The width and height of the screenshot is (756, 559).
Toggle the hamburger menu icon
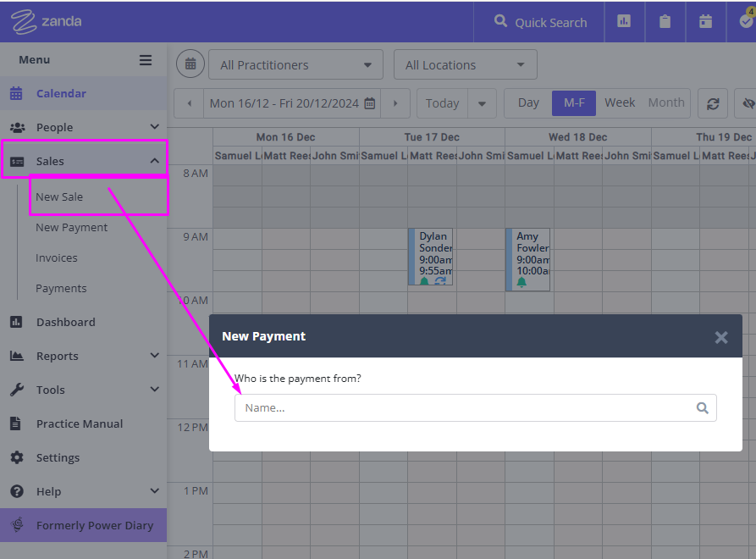pyautogui.click(x=146, y=60)
